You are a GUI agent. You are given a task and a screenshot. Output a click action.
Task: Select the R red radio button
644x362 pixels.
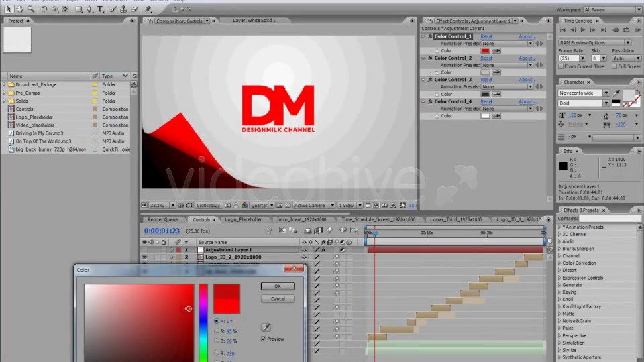coord(217,353)
